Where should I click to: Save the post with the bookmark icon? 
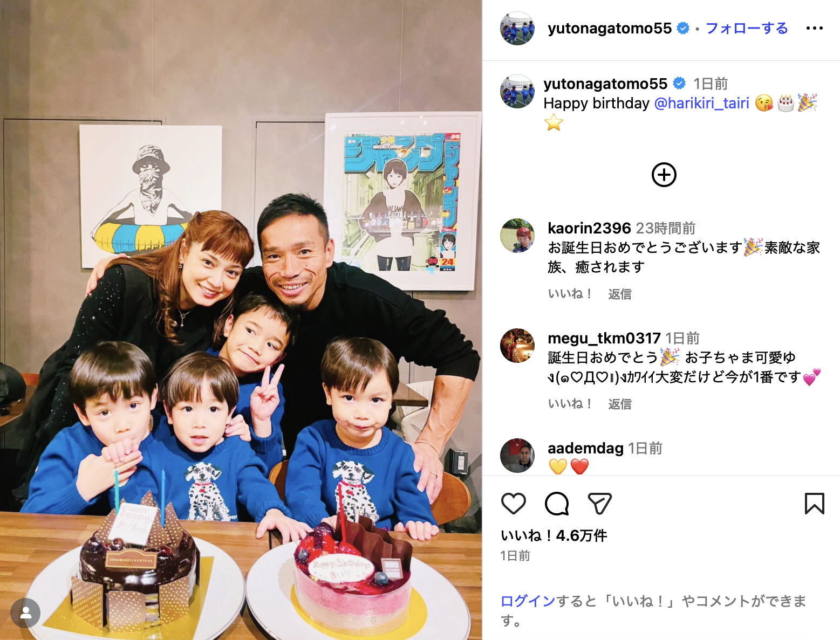pos(814,504)
